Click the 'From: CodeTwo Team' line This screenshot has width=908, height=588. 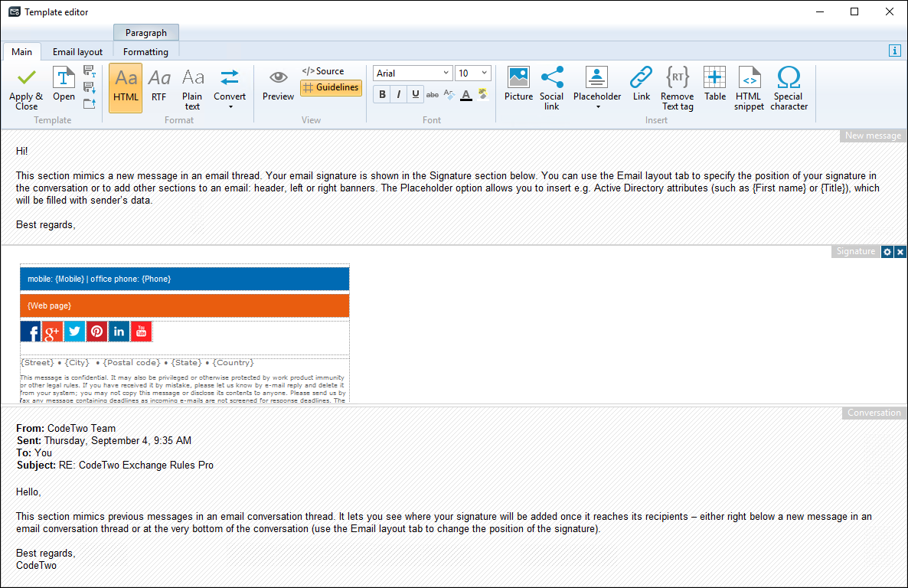click(x=66, y=428)
